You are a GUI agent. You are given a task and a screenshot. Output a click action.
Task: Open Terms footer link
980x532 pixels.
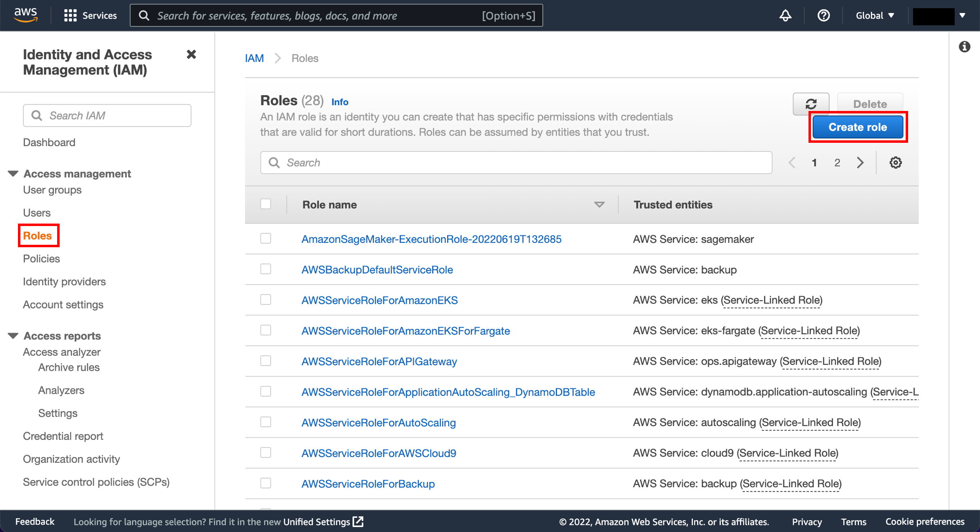coord(853,521)
